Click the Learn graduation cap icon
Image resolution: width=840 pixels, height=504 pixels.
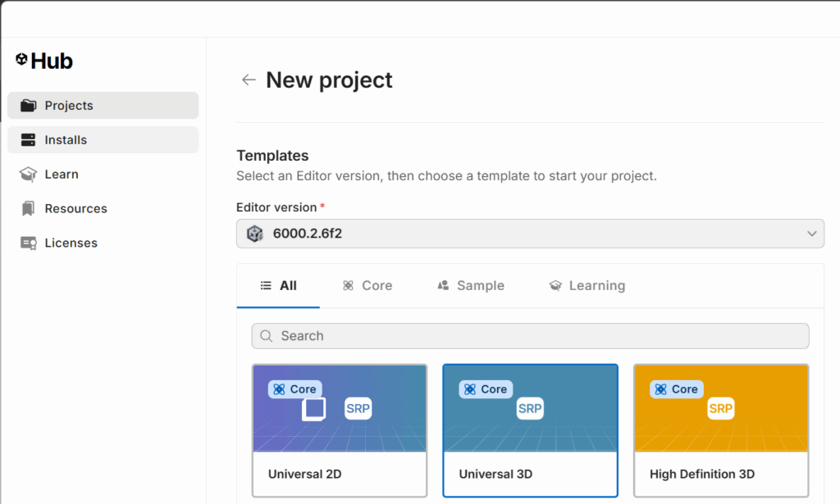coord(29,175)
